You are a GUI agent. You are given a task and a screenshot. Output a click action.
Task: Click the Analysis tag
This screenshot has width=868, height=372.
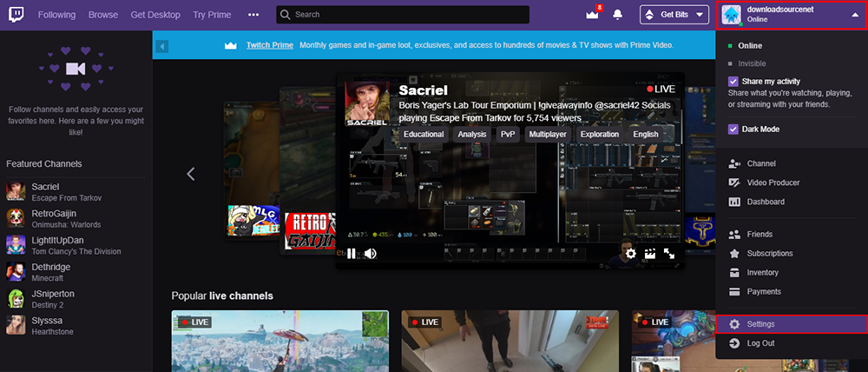471,134
